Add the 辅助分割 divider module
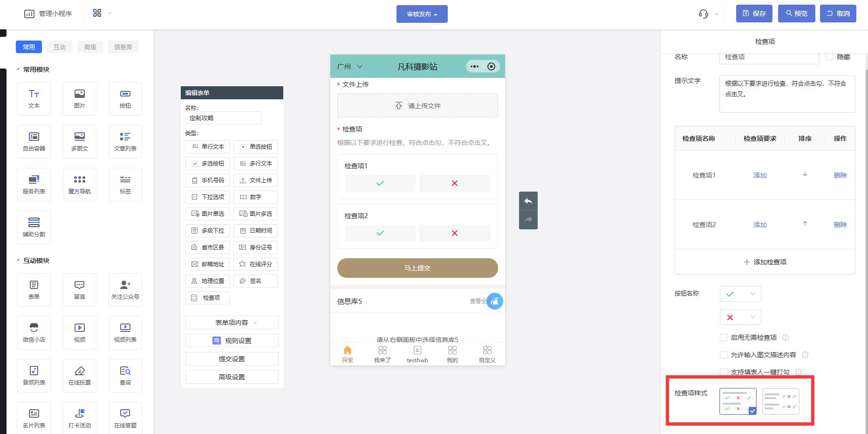Screen dimensions: 868x434 pyautogui.click(x=34, y=227)
